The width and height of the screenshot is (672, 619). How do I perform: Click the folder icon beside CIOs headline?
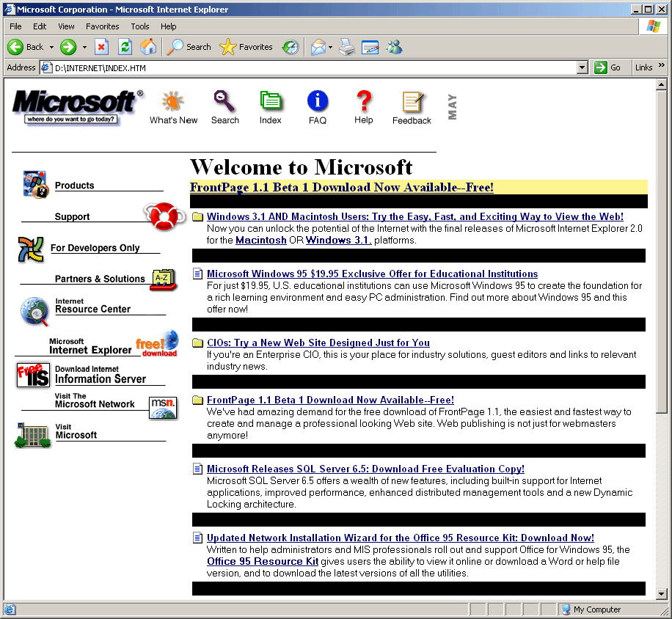point(197,343)
